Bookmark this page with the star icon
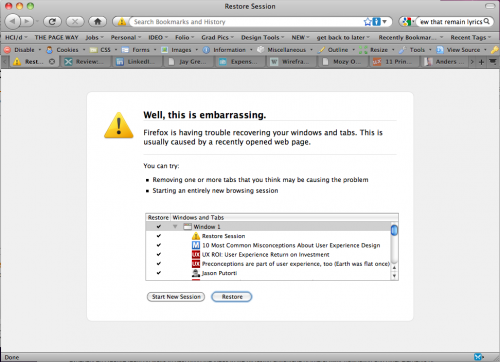This screenshot has width=500, height=362. point(367,22)
